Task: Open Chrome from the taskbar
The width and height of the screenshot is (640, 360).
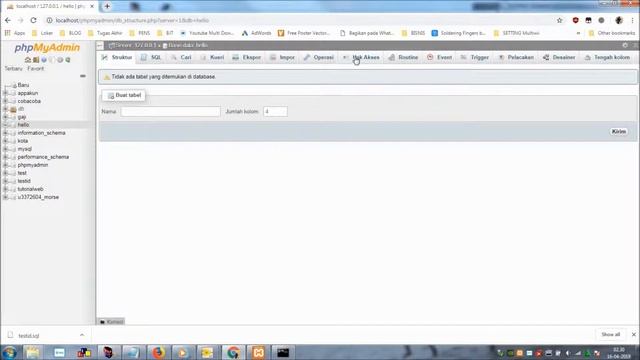Action: pyautogui.click(x=233, y=352)
